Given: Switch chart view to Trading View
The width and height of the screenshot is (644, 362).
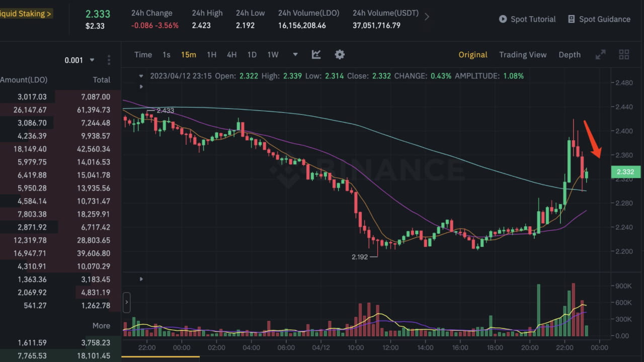Looking at the screenshot, I should (x=523, y=54).
